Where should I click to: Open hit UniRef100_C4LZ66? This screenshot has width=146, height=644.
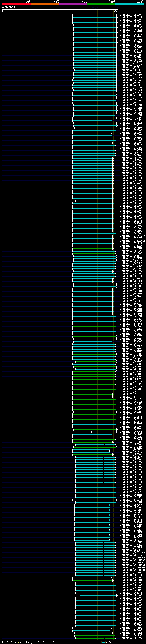131,434
